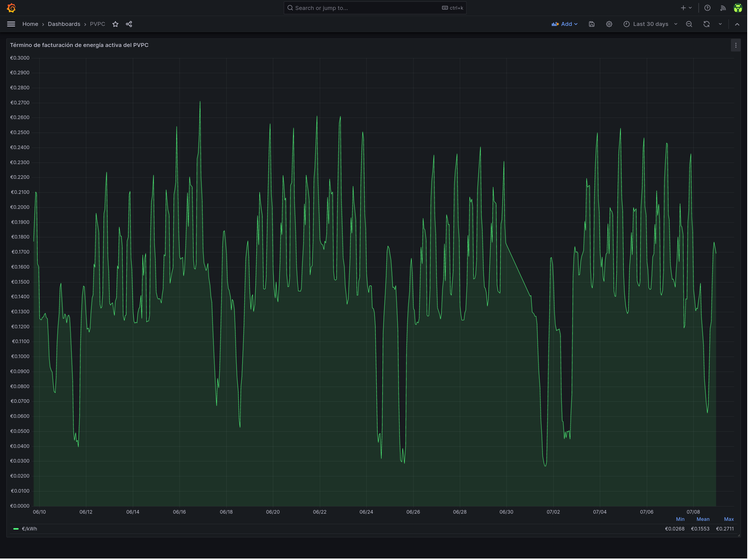Click the €0.0268 min value
This screenshot has width=749, height=560.
coord(675,529)
